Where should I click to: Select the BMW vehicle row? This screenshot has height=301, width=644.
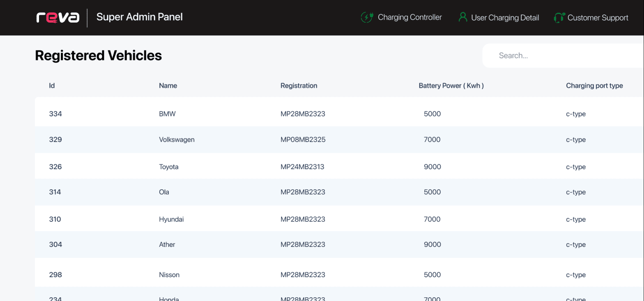(x=167, y=114)
